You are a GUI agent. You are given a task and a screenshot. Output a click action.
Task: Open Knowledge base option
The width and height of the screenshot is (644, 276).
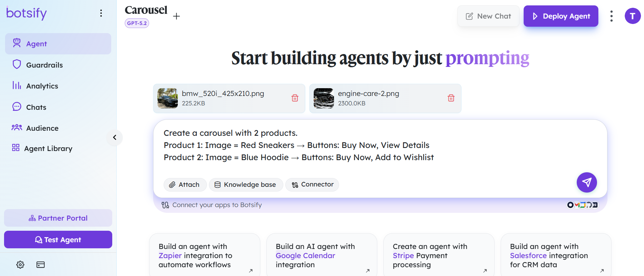246,184
